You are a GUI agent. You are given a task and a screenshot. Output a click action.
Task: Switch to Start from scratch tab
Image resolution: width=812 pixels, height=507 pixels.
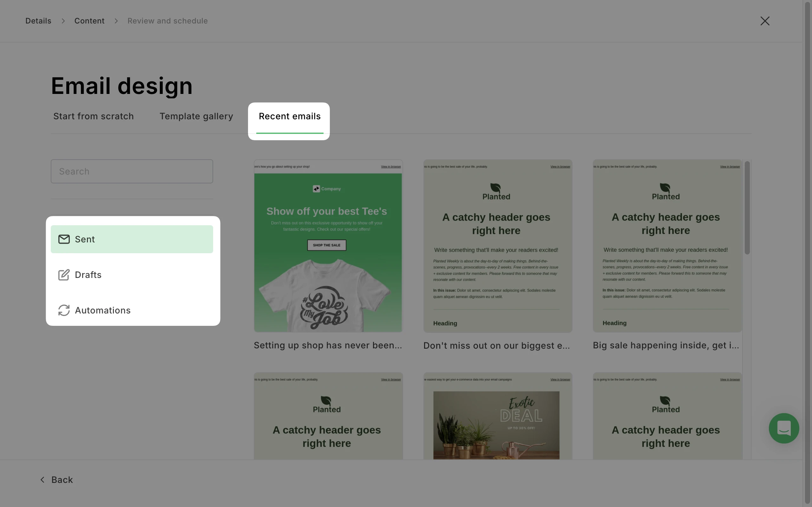click(94, 116)
